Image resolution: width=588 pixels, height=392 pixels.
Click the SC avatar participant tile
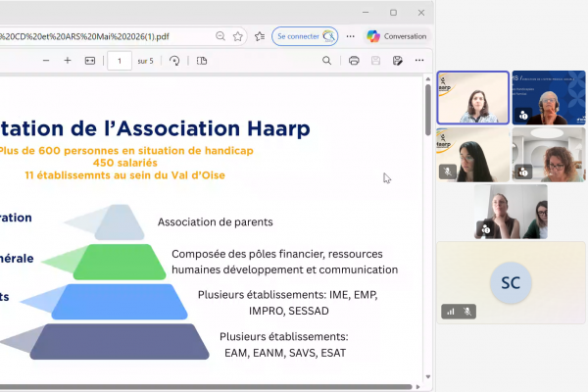point(511,282)
